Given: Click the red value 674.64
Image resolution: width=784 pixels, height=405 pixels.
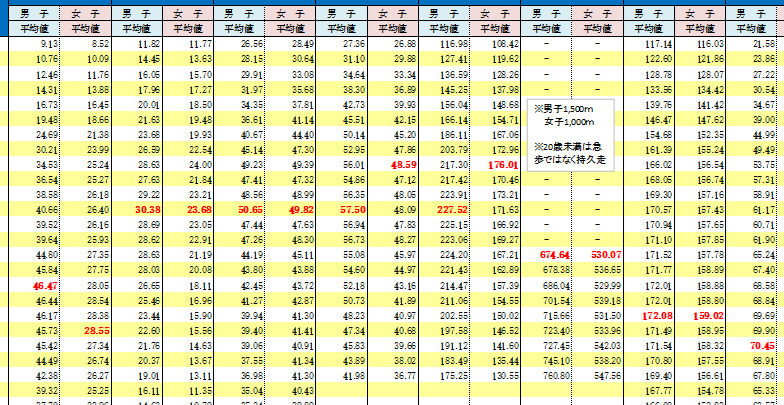Looking at the screenshot, I should pos(554,254).
